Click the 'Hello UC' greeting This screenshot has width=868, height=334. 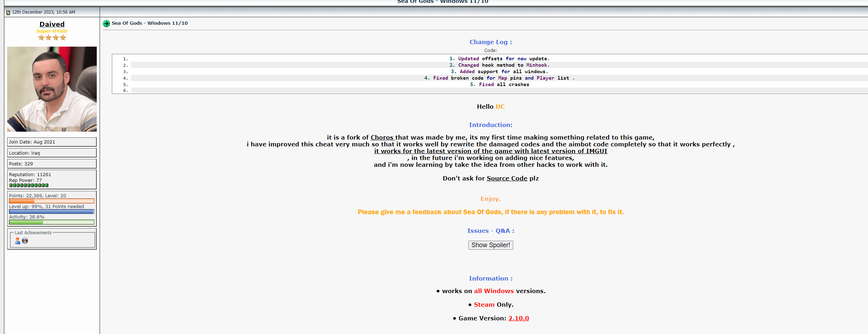click(x=491, y=107)
